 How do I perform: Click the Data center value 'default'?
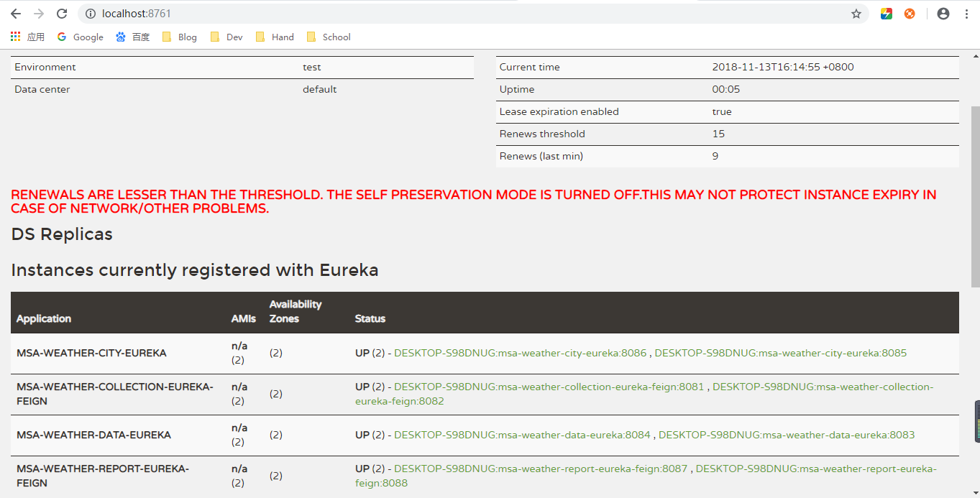[x=320, y=89]
